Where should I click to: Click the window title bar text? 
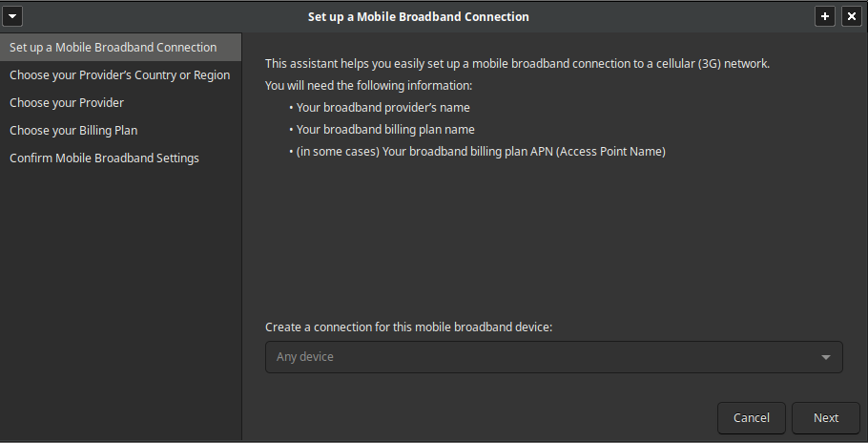coord(419,16)
